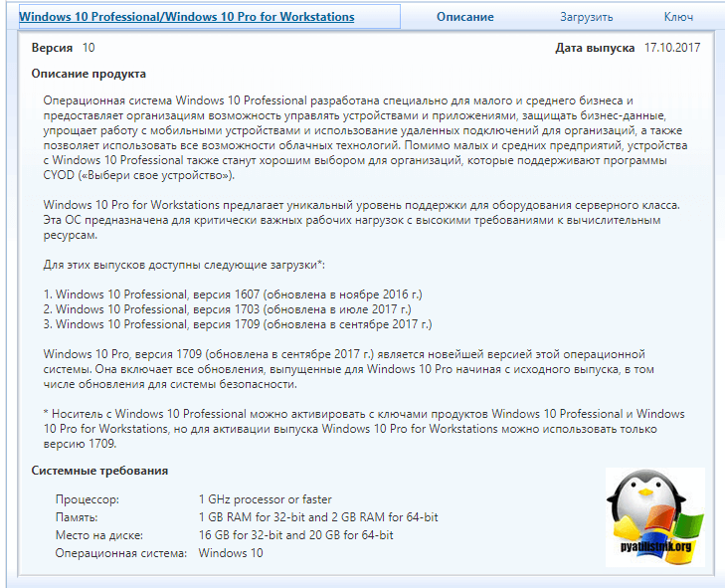Open the Windows 10 Professional/Pro for Workstations link

187,17
